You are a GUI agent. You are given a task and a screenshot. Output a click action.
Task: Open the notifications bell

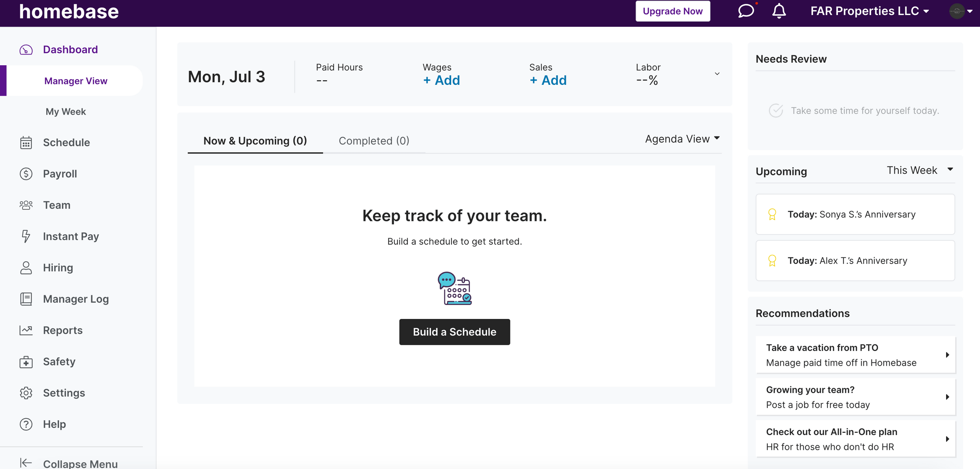tap(779, 11)
